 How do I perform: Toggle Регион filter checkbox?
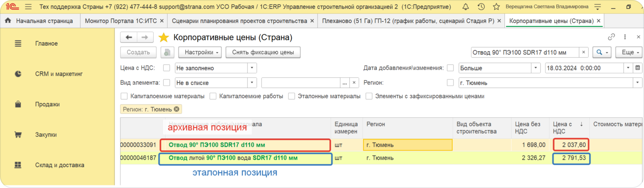point(450,82)
